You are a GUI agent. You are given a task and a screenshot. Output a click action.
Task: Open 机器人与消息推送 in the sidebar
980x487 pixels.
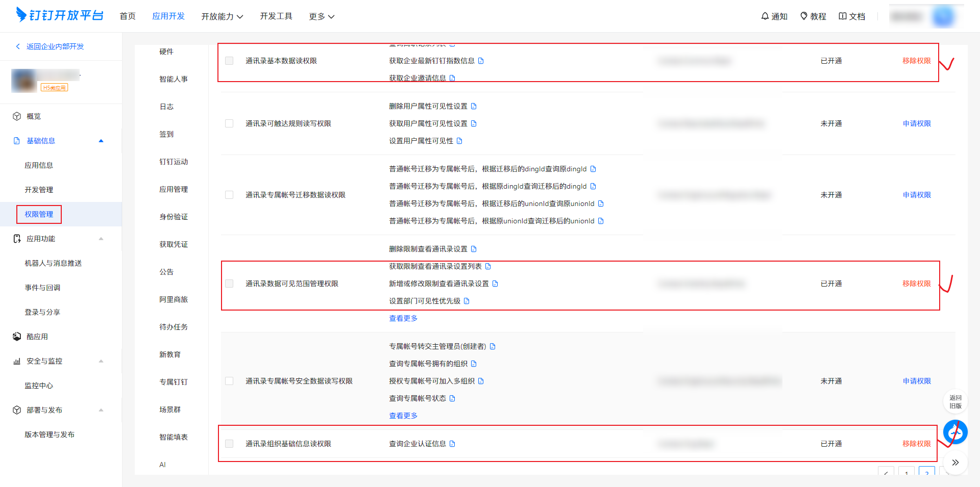click(53, 263)
